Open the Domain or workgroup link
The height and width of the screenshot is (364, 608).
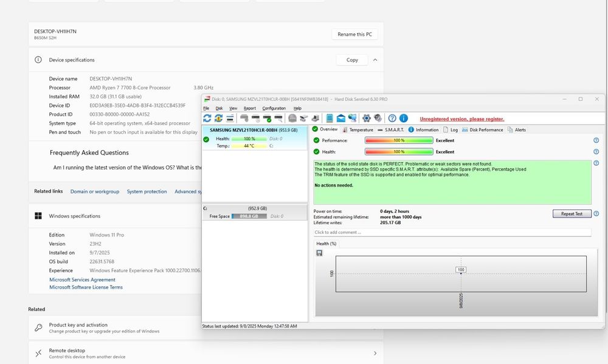click(x=95, y=191)
